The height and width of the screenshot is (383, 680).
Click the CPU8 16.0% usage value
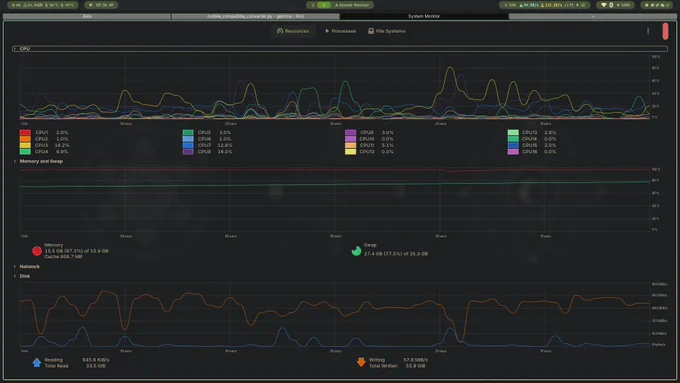pos(225,152)
